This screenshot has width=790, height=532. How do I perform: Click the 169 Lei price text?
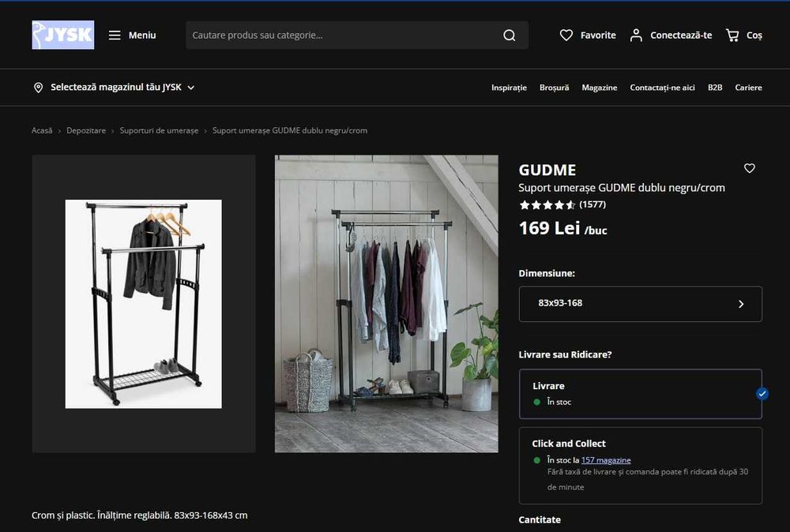coord(550,228)
